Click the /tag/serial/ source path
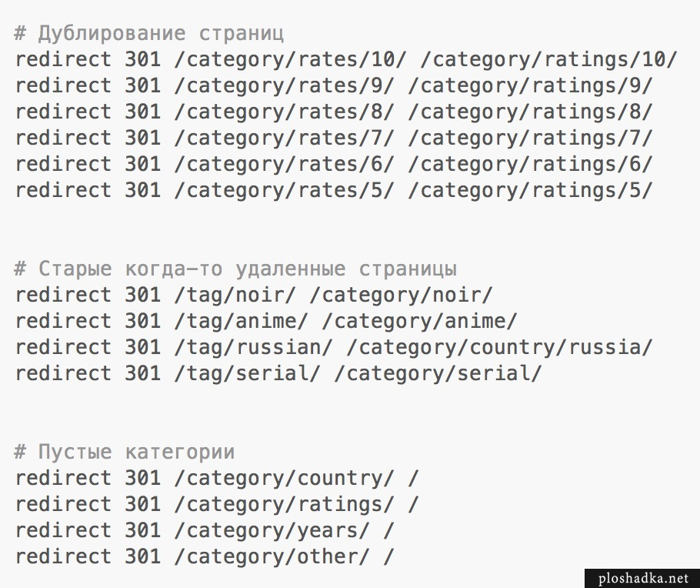 (x=252, y=374)
